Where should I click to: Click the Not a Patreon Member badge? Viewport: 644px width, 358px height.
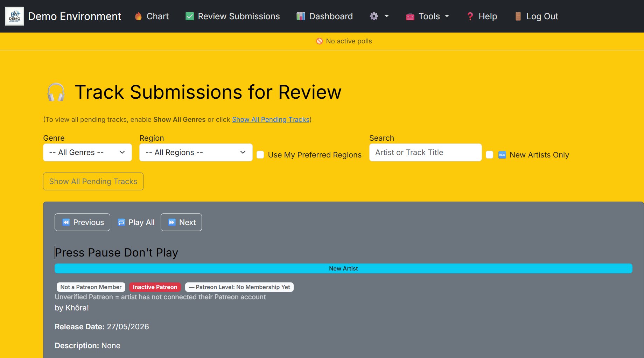(91, 287)
